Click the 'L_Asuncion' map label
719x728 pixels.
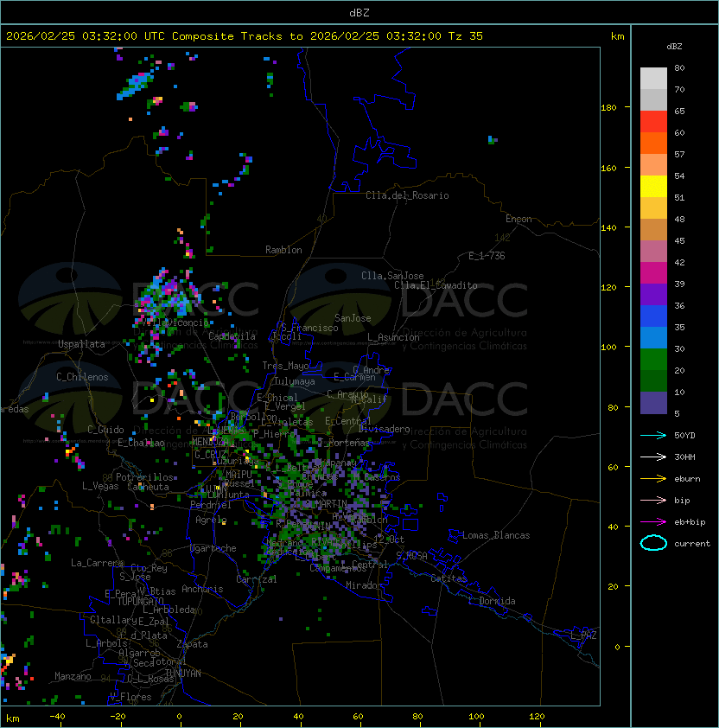point(393,337)
